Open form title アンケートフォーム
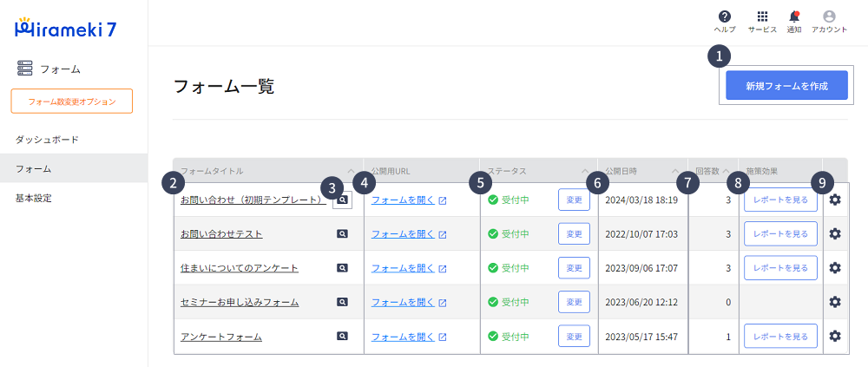Screen dimensions: 868x367 [221, 336]
